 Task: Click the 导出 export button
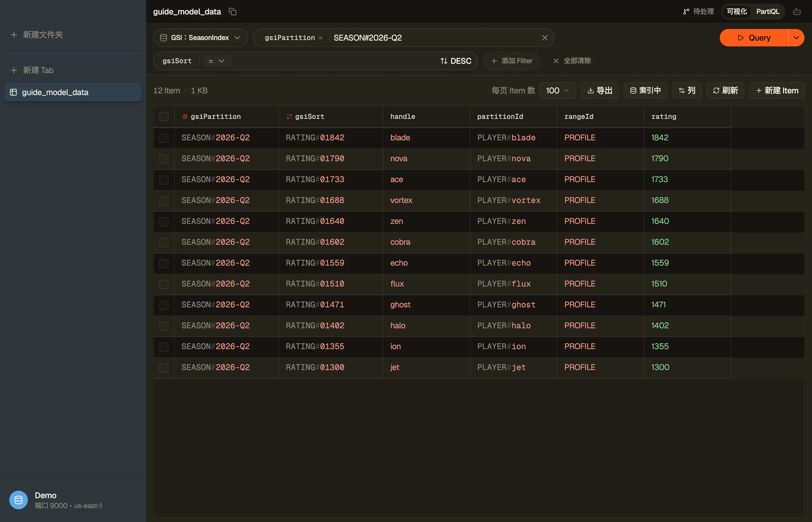599,90
